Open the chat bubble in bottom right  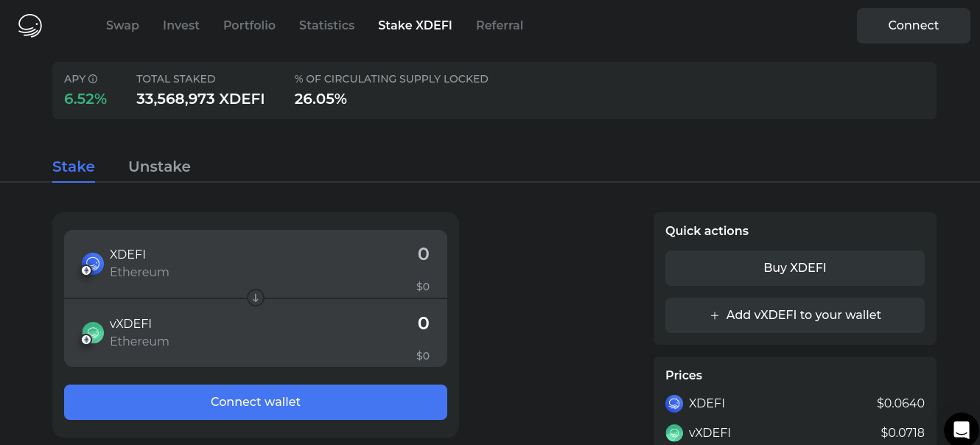(x=961, y=430)
